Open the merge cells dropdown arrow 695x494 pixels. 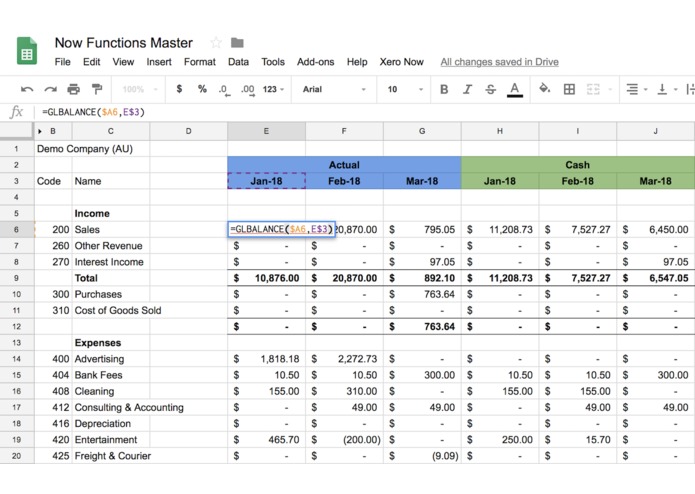point(610,90)
